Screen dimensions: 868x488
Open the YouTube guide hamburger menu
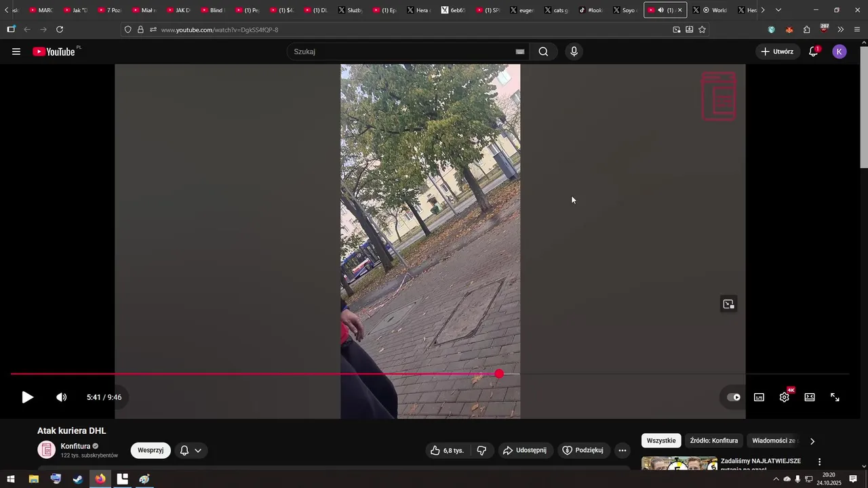16,52
